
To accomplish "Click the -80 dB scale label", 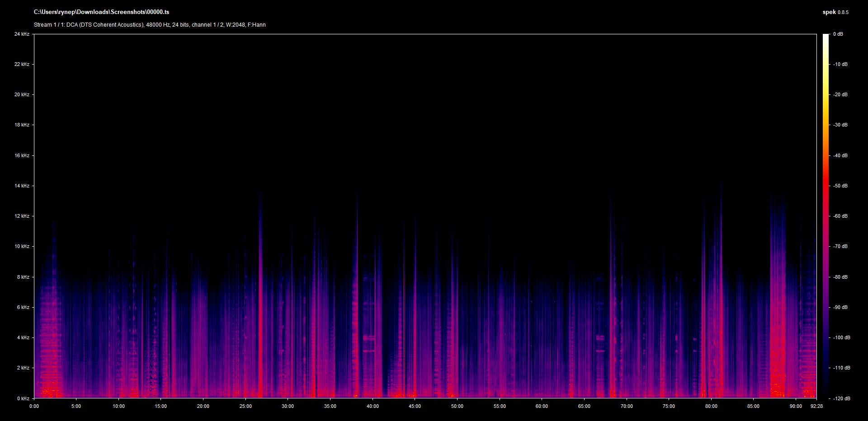I will tap(840, 277).
